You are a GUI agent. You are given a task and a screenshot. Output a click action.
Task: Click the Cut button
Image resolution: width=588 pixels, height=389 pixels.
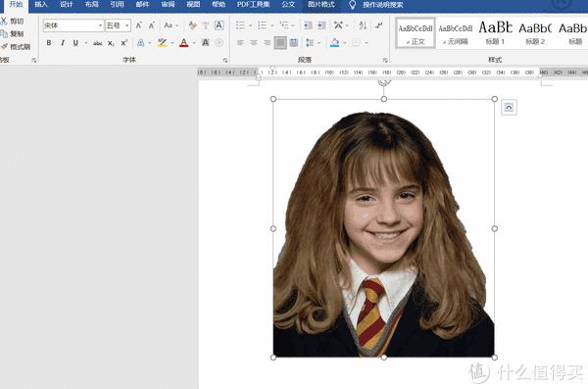pyautogui.click(x=13, y=21)
